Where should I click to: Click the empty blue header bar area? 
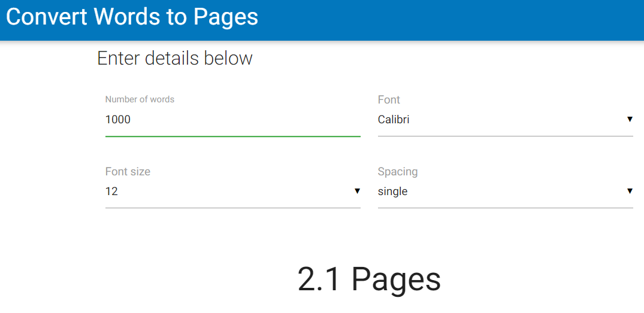[452, 20]
